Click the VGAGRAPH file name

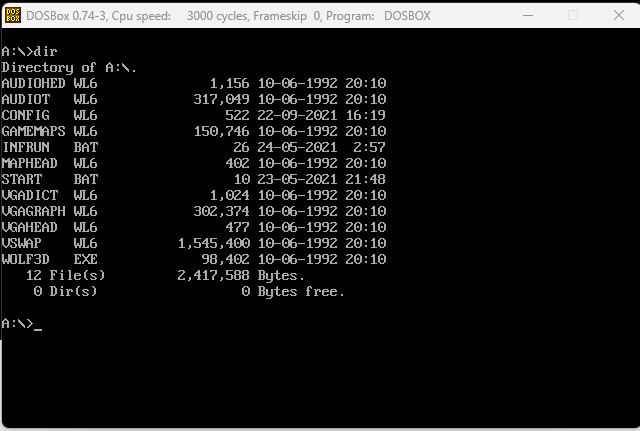coord(34,211)
